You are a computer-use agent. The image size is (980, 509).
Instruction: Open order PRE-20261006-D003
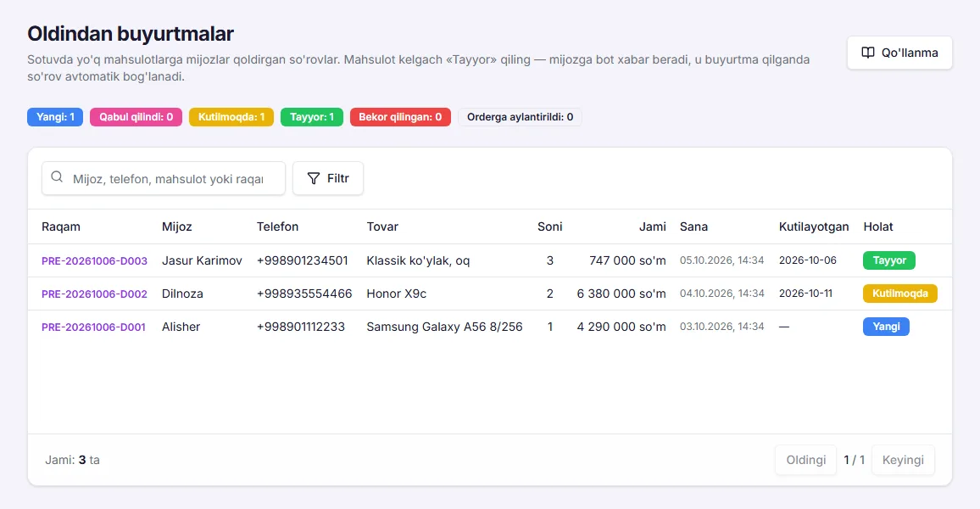(94, 260)
